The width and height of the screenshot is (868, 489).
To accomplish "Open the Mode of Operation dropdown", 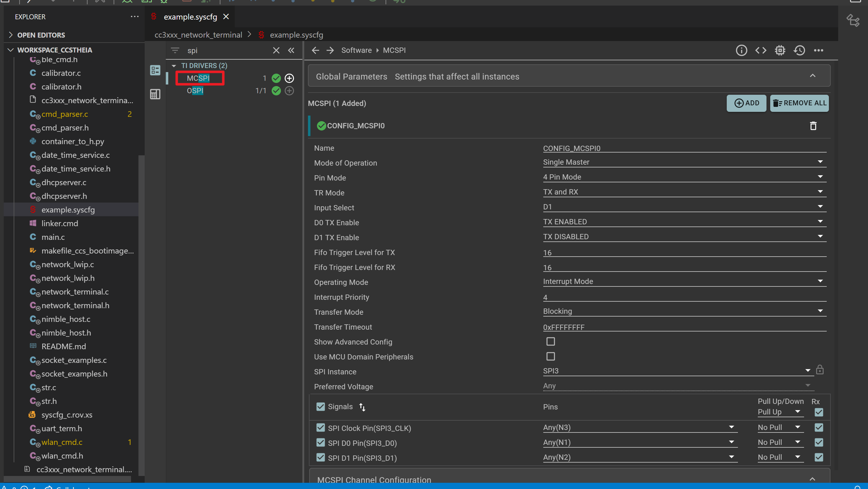I will point(684,162).
